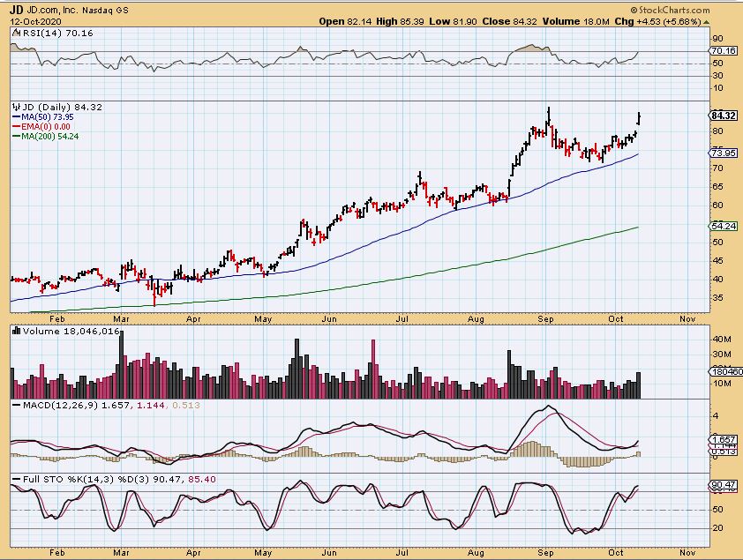Click the 90 level on RSI axis

718,39
